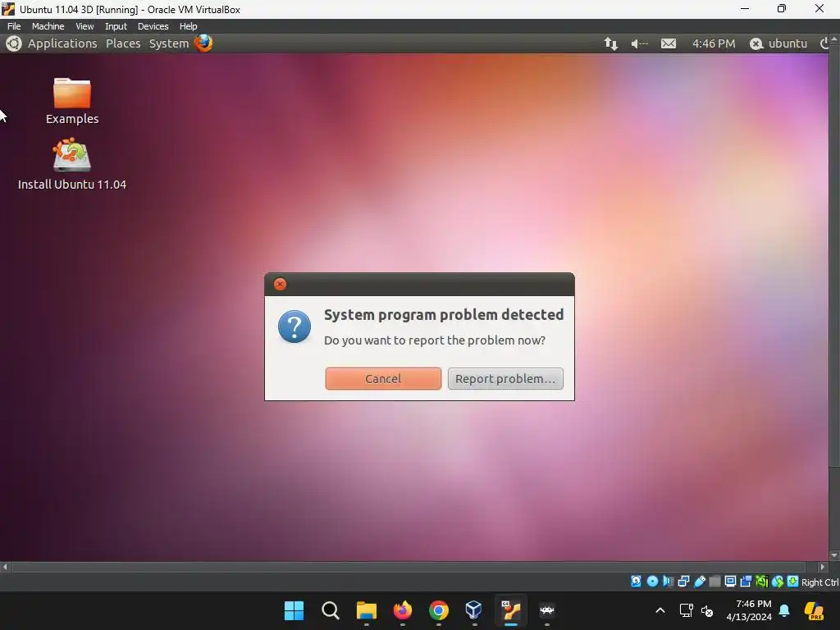
Task: Open VirtualBox Manager cube icon in taskbar
Action: coord(474,610)
